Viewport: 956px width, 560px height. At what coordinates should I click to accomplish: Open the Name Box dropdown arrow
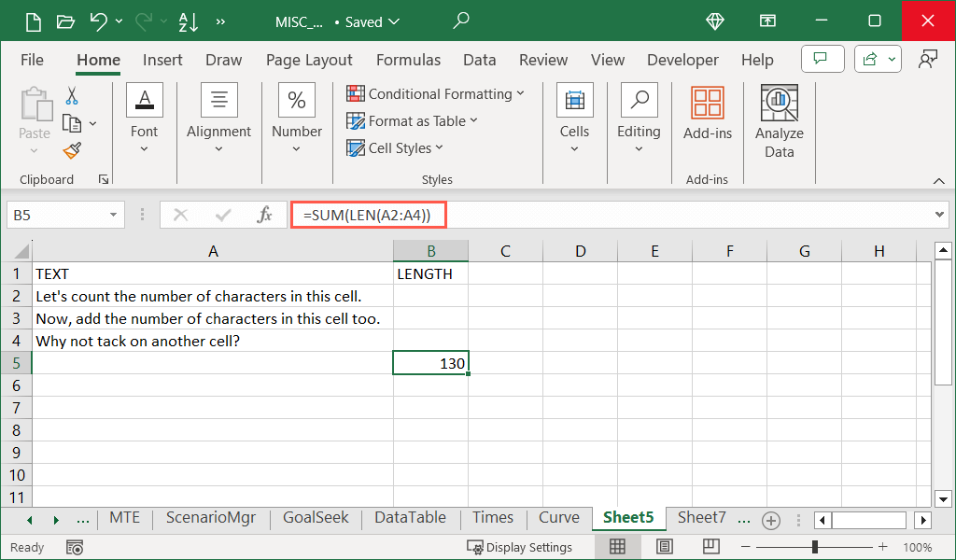pos(114,215)
